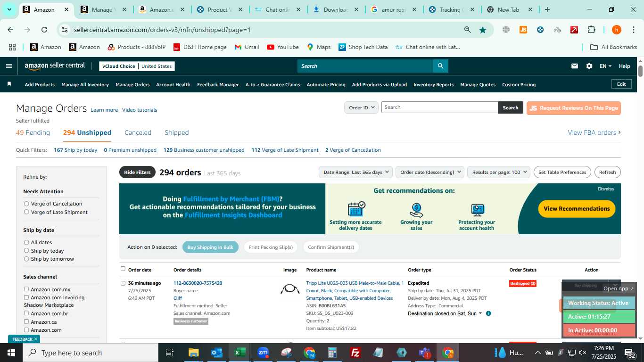Open order link 112-8630020-7575420
644x362 pixels.
pos(198,283)
